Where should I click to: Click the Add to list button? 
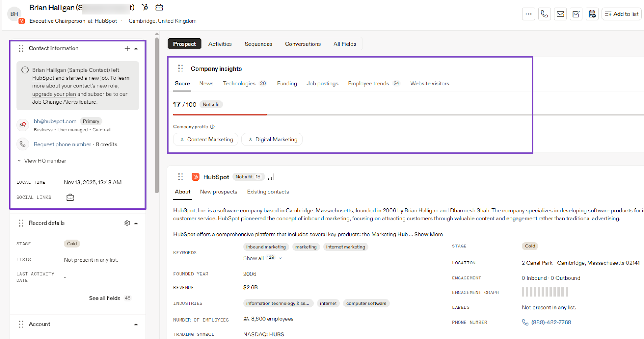[621, 14]
